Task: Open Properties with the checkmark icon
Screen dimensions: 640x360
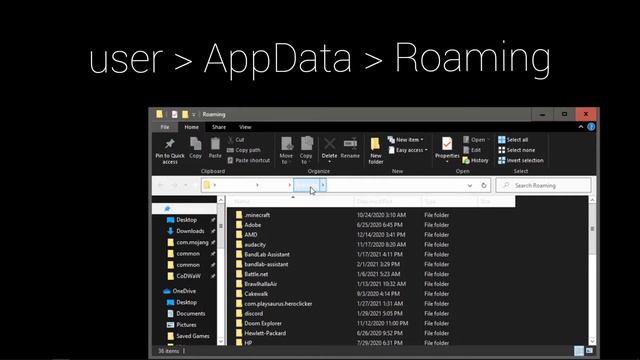Action: (x=447, y=144)
